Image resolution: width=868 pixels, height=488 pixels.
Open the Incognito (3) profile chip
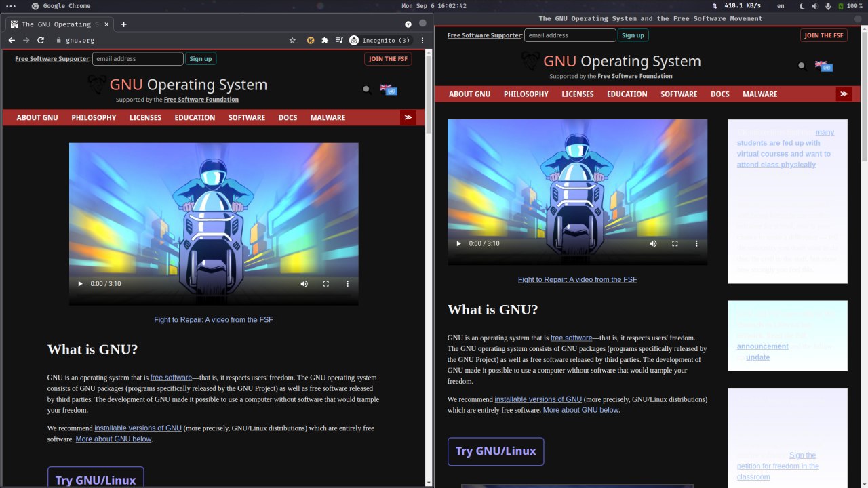pos(380,41)
